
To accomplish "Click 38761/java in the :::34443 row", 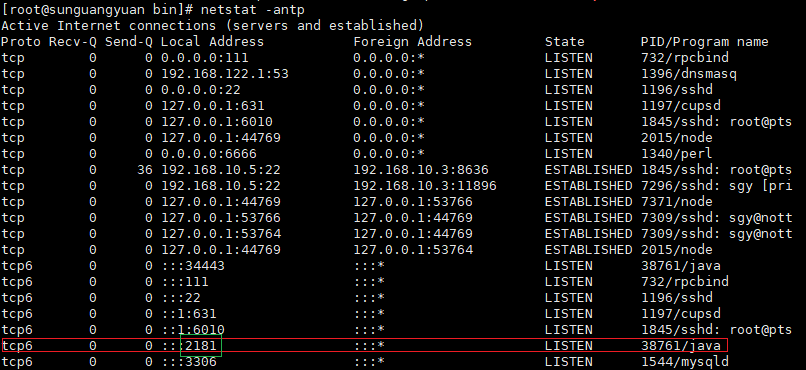I will tap(681, 266).
